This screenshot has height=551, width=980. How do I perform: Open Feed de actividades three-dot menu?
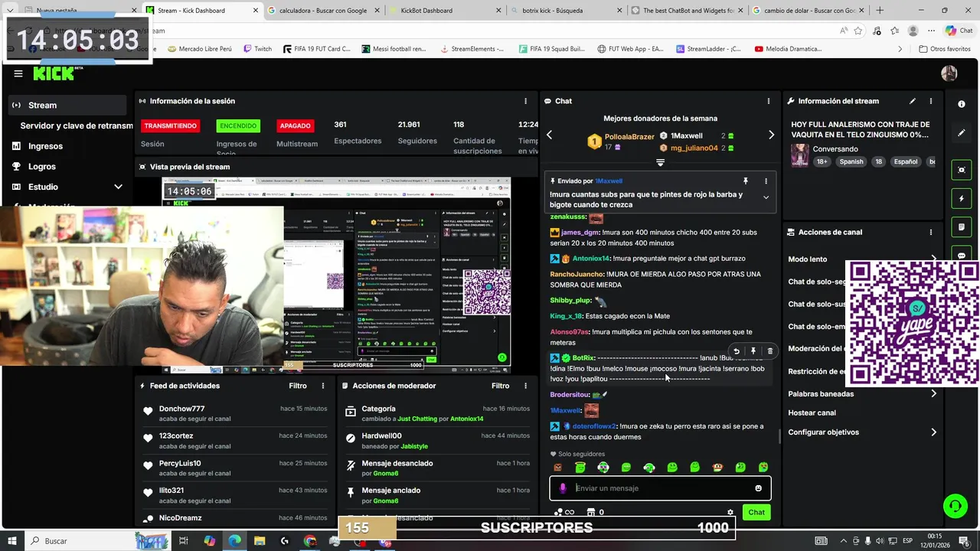tap(323, 386)
